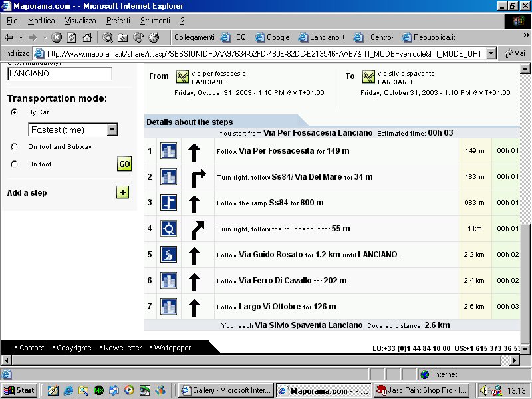The height and width of the screenshot is (399, 532).
Task: Click the Forward arrow toolbar button
Action: coord(33,37)
